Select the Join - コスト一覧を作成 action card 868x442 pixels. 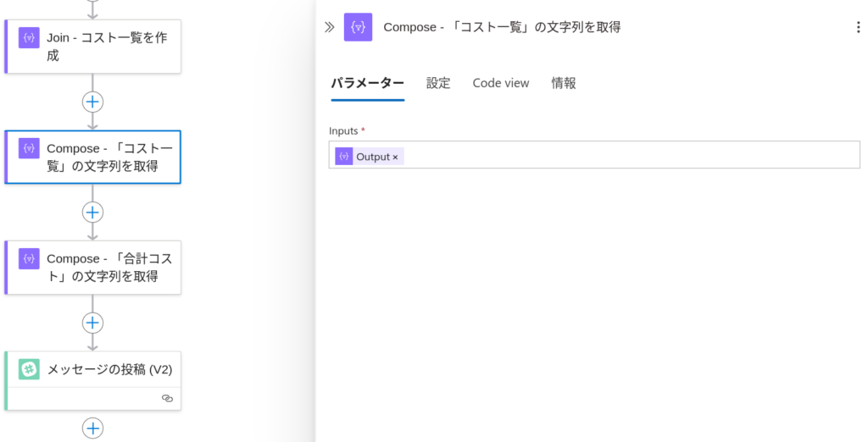click(93, 47)
